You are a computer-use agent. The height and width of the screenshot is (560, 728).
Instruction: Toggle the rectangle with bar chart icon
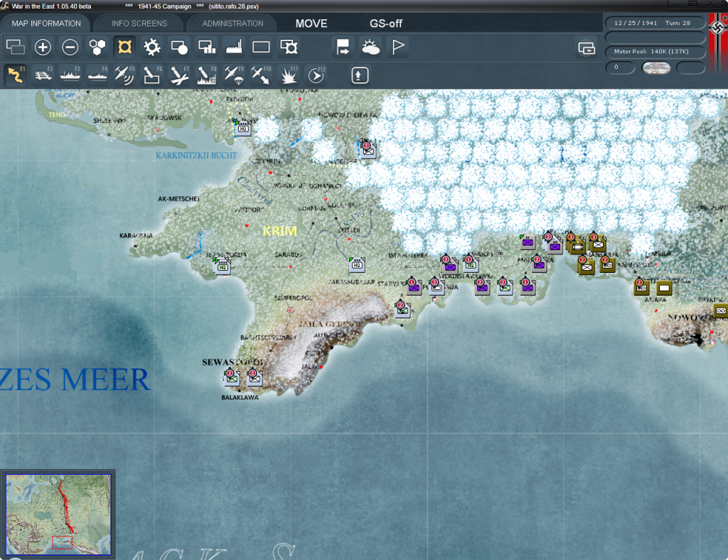207,47
